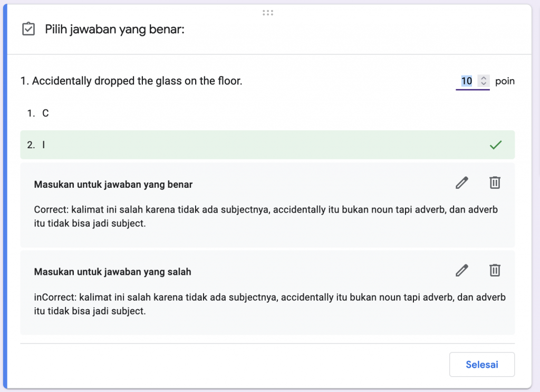Click the points input field showing 10
The width and height of the screenshot is (540, 392).
pos(467,81)
